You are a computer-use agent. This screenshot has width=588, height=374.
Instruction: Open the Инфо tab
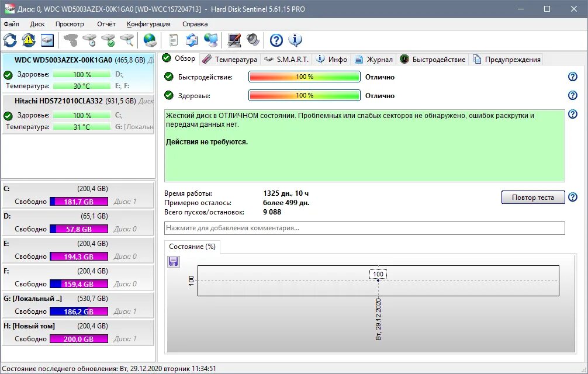[x=331, y=59]
